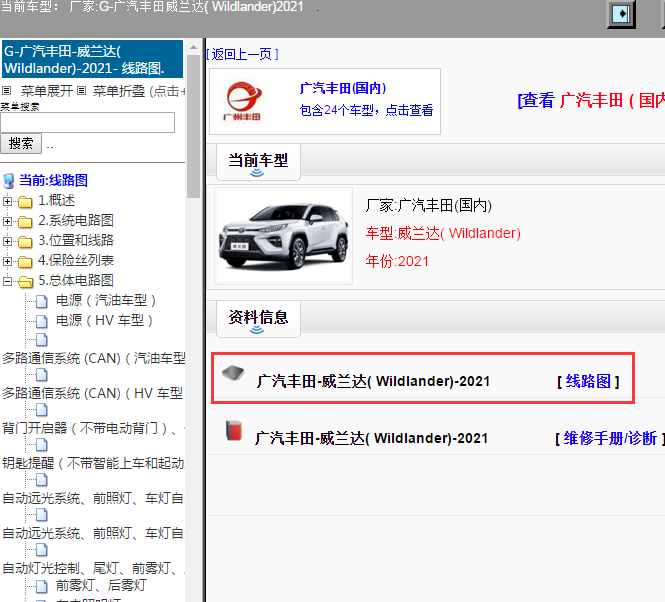Click the folder icon of 2.系统电路图
Image resolution: width=665 pixels, height=602 pixels.
(x=25, y=221)
